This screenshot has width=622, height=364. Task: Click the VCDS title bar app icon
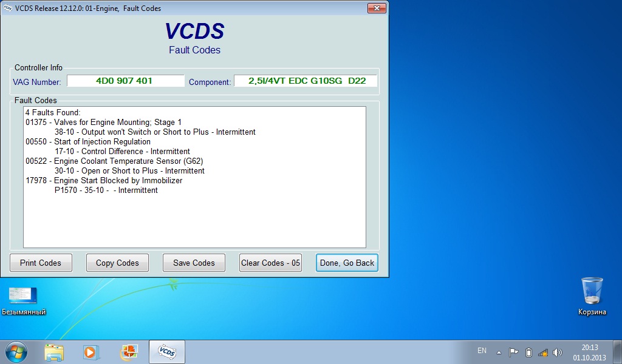coord(7,8)
